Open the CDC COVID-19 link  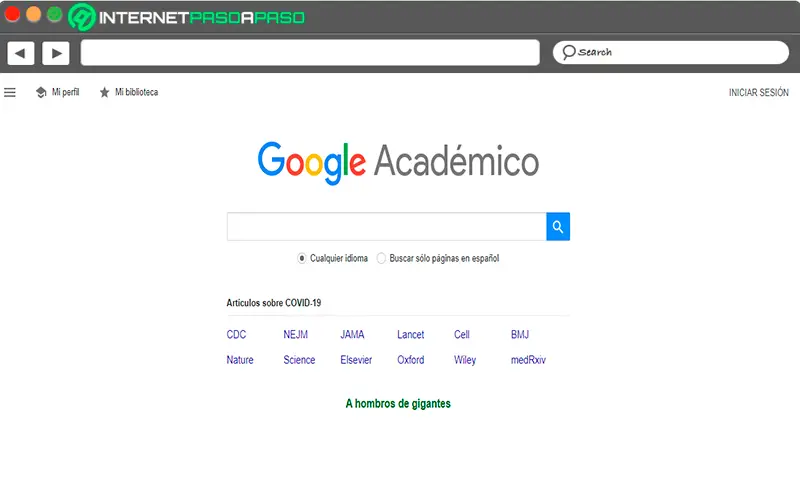(236, 335)
